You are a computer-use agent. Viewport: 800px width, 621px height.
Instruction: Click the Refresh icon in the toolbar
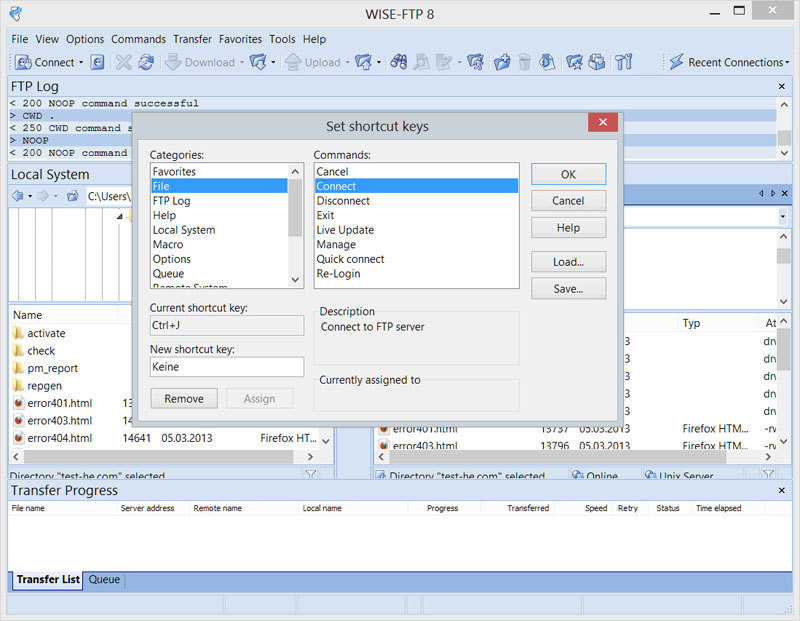point(146,62)
